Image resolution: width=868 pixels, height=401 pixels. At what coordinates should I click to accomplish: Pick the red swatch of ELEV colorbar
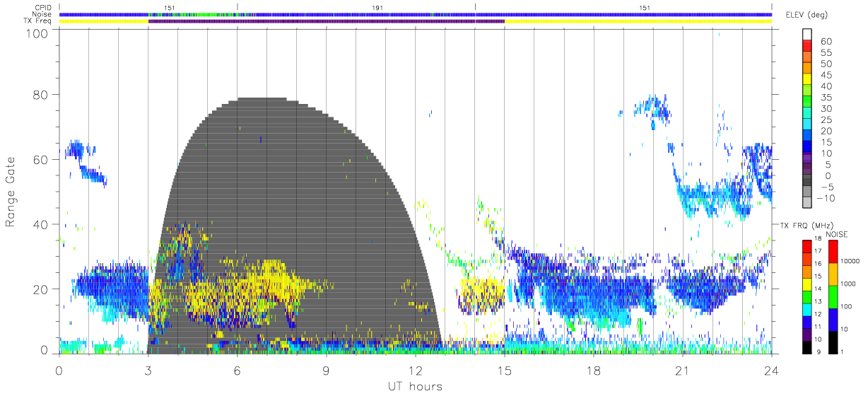807,46
